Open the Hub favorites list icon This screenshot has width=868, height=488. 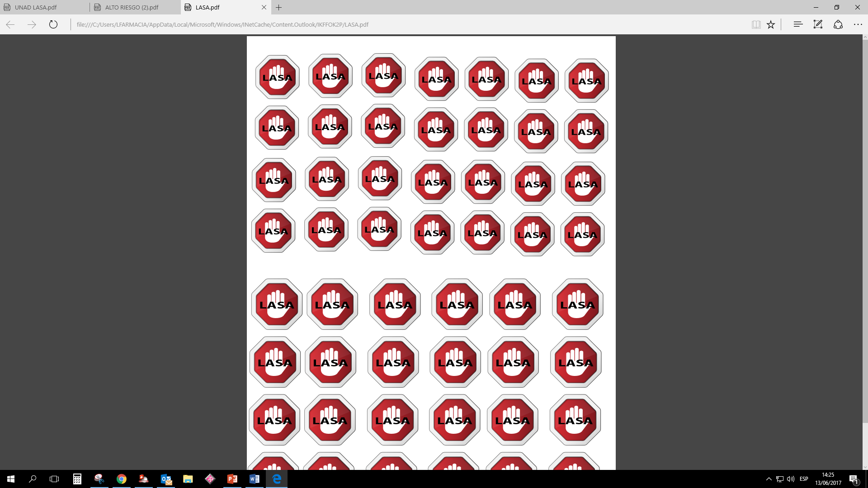point(798,24)
